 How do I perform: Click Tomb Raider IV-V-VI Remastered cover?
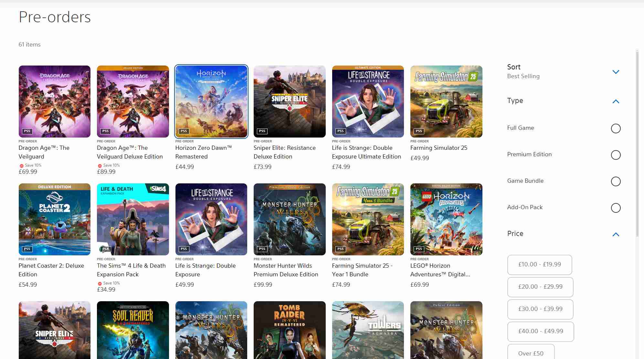290,330
